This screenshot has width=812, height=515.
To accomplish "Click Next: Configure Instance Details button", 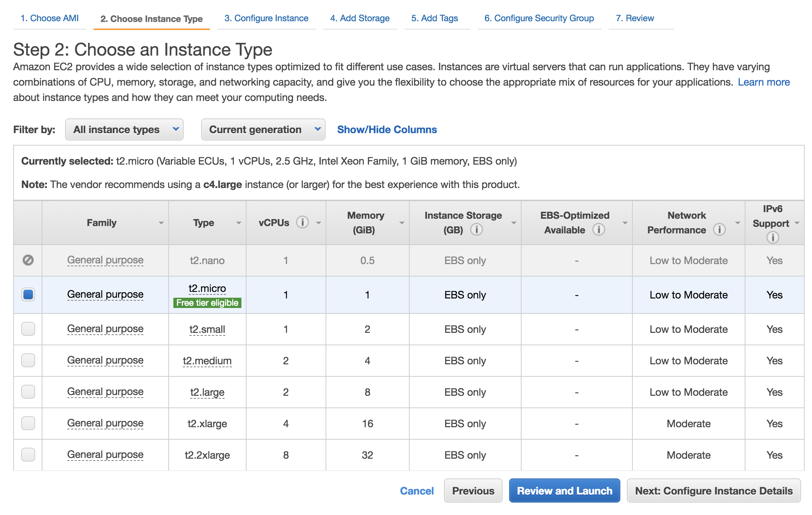I will point(714,491).
